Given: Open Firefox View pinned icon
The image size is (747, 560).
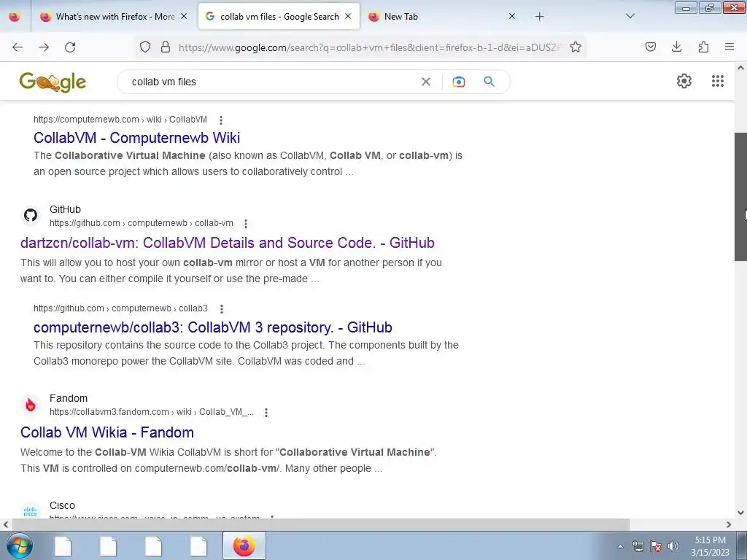Looking at the screenshot, I should point(15,16).
